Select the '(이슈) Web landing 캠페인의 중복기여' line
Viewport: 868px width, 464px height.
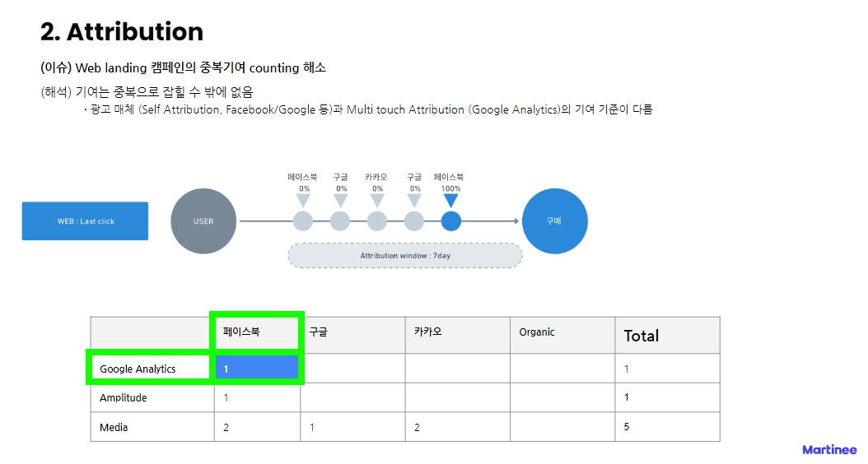pos(183,68)
